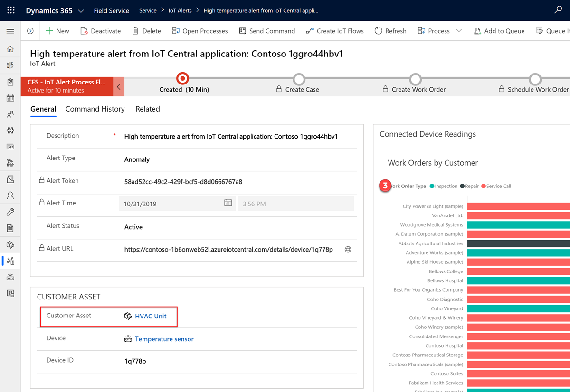Screen dimensions: 570x392
Task: Open the people resources sidebar icon
Action: click(10, 114)
